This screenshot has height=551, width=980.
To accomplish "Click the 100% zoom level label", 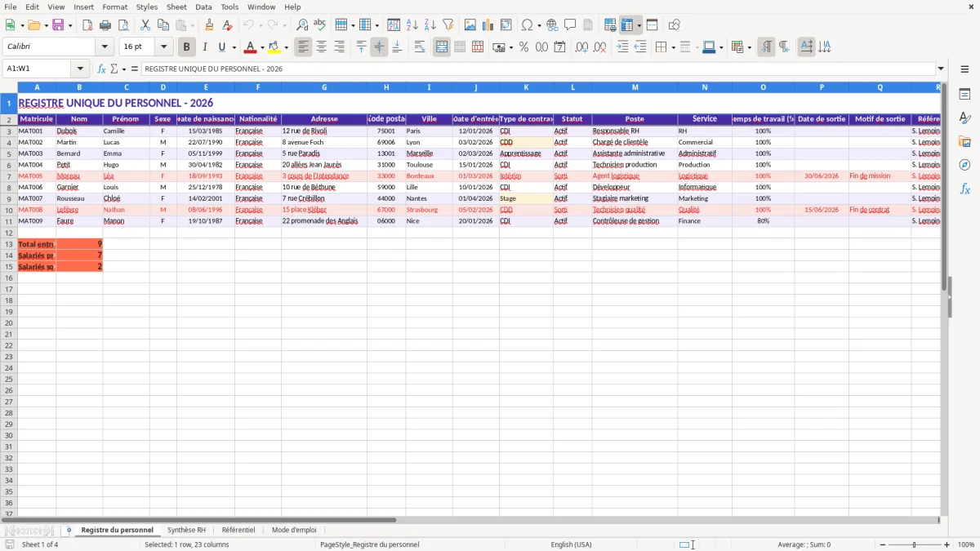I will (x=965, y=544).
